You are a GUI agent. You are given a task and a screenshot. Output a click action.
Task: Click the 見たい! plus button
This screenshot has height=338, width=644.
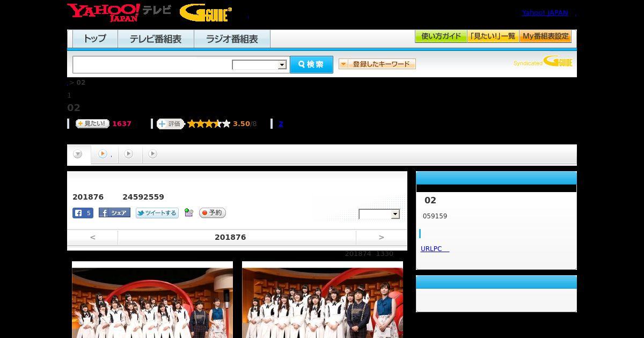[x=92, y=123]
